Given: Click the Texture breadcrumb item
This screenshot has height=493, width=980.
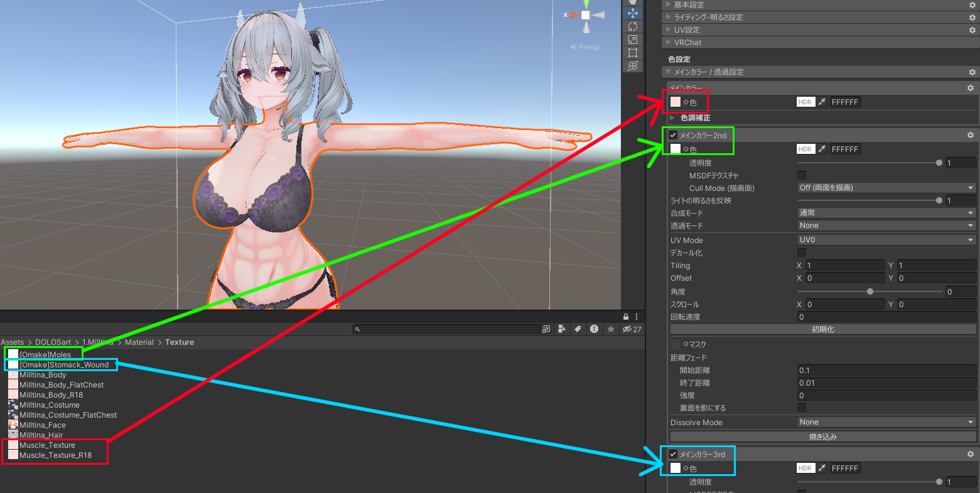Looking at the screenshot, I should 180,342.
